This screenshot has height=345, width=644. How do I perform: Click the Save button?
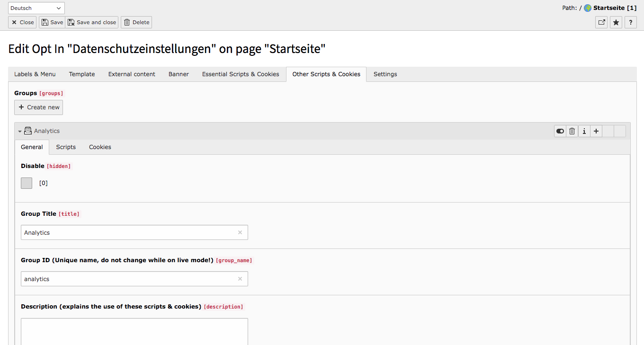[52, 22]
